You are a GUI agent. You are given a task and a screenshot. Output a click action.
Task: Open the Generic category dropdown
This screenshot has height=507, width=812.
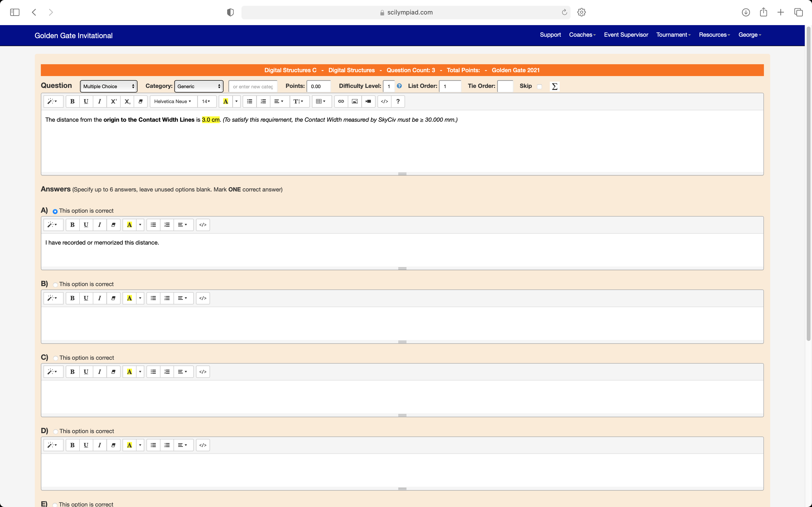tap(199, 86)
